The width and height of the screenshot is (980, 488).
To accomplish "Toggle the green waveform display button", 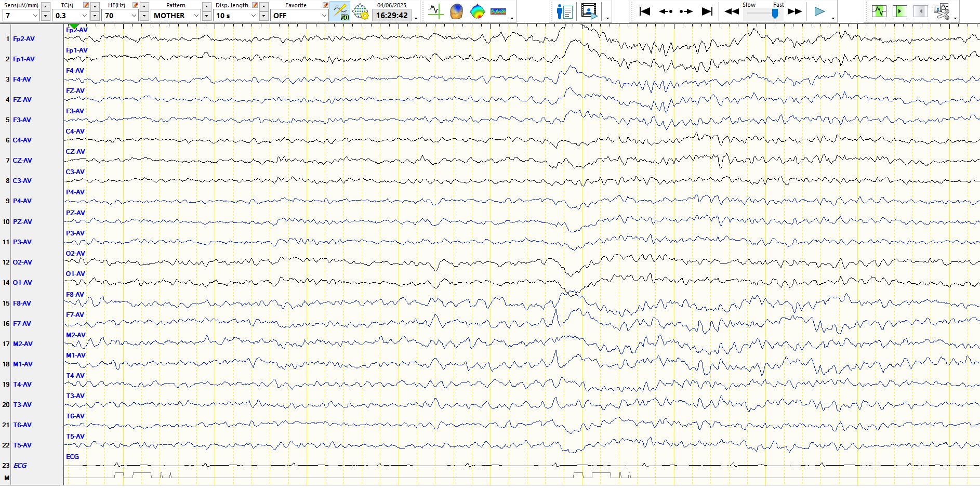I will [879, 11].
